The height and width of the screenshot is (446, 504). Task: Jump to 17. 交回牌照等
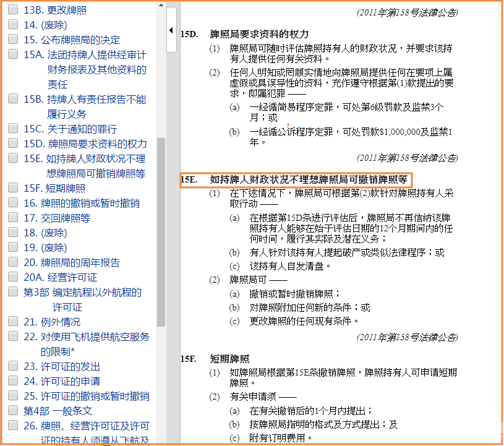[57, 218]
